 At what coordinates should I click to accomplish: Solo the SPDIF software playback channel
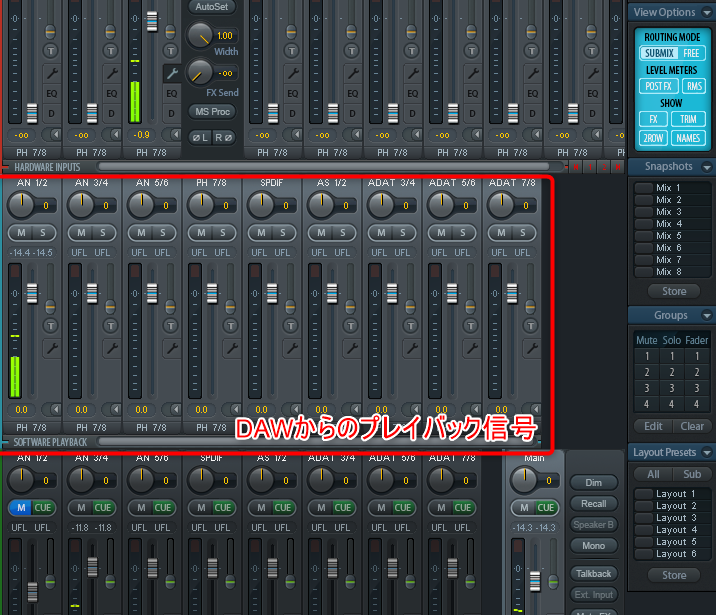(283, 233)
